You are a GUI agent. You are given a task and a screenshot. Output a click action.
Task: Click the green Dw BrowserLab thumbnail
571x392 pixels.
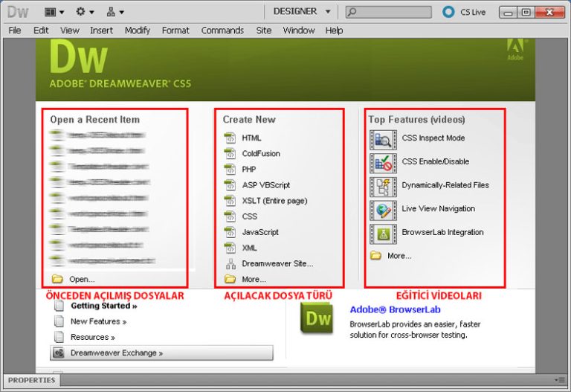tap(317, 318)
